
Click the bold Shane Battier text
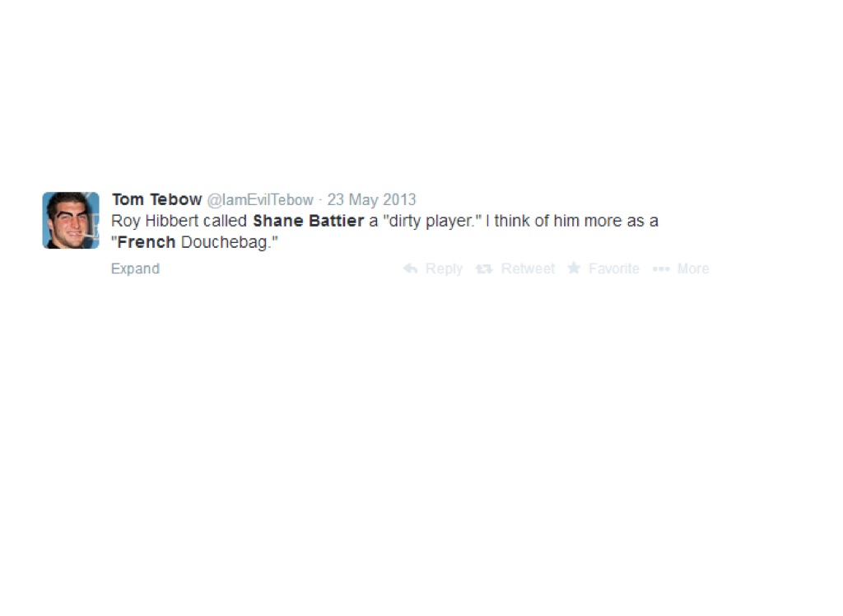click(308, 221)
